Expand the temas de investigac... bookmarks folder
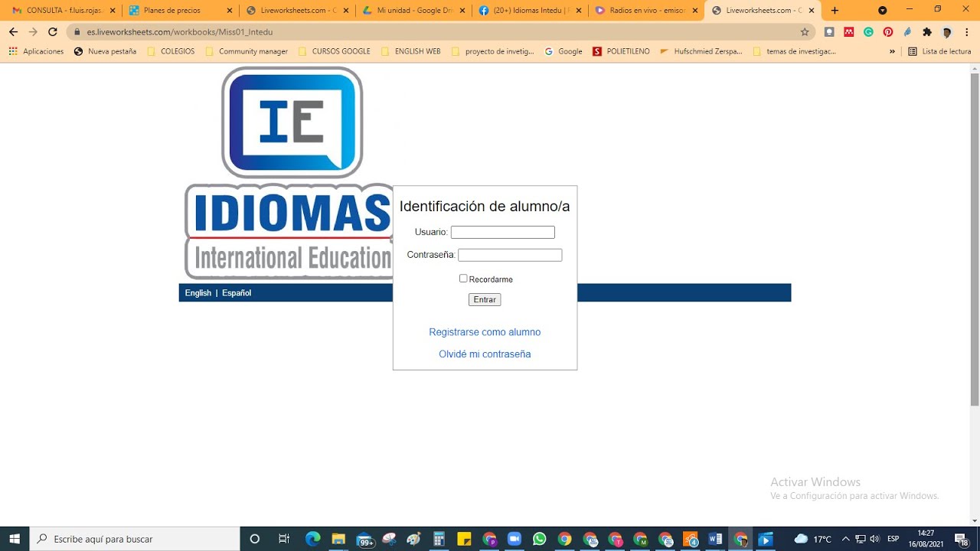Screen dimensions: 980x551 coord(795,51)
